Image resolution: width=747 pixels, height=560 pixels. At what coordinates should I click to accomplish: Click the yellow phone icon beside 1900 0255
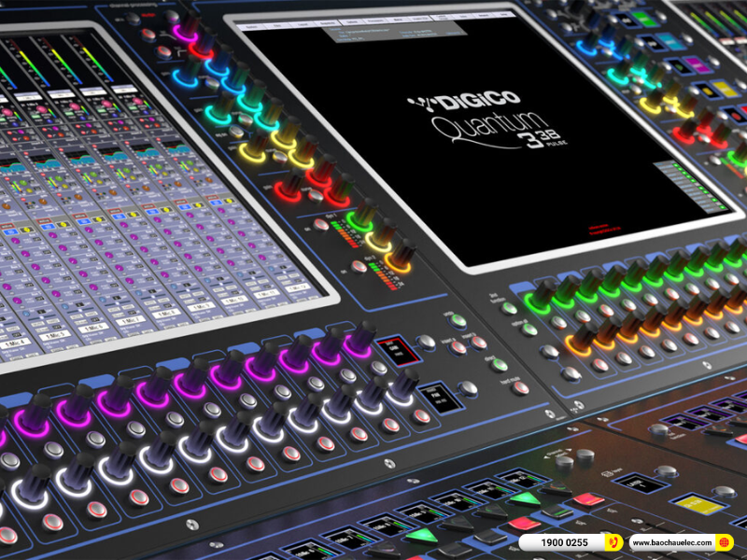click(613, 542)
